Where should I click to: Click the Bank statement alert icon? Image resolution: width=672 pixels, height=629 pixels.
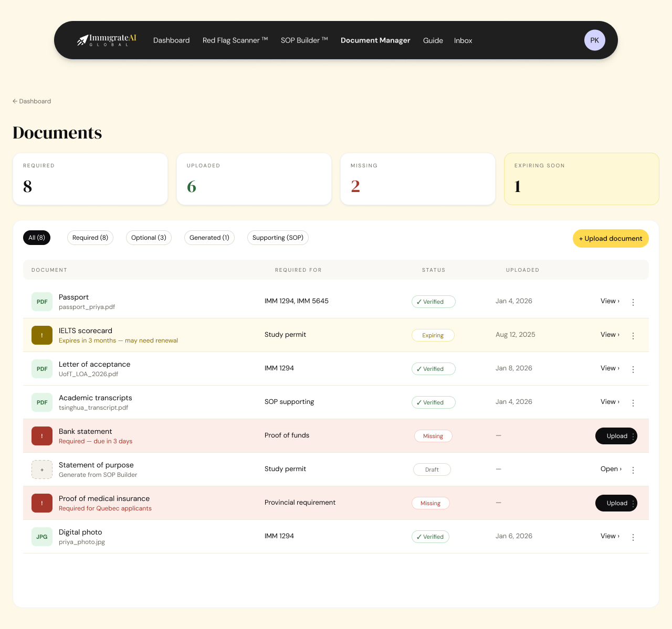pyautogui.click(x=42, y=436)
